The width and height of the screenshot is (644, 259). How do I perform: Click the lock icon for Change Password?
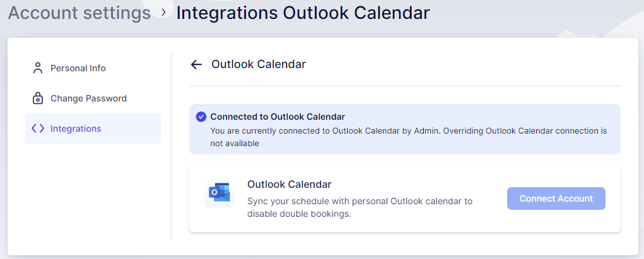coord(38,98)
